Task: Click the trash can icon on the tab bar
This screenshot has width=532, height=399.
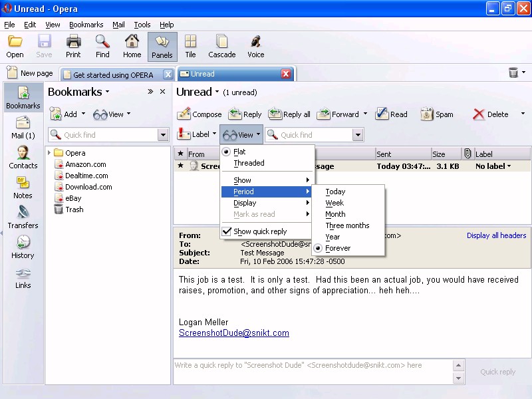Action: click(x=513, y=73)
